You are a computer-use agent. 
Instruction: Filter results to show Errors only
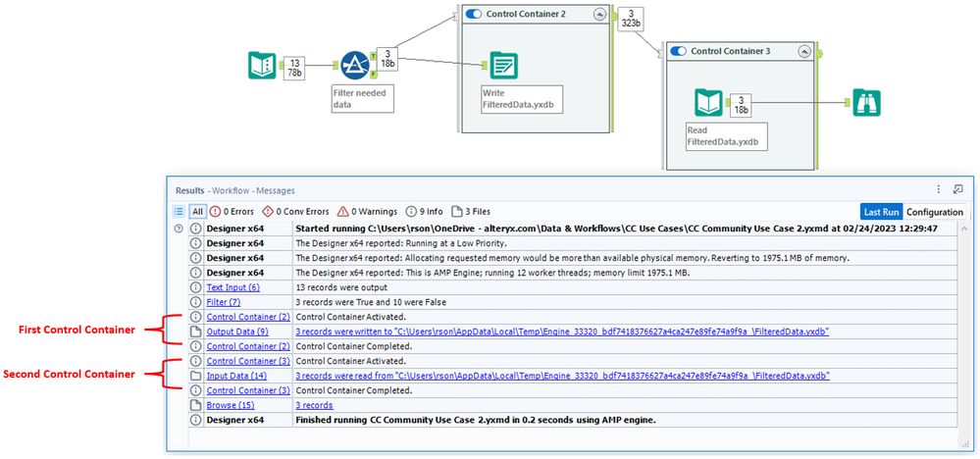click(232, 212)
